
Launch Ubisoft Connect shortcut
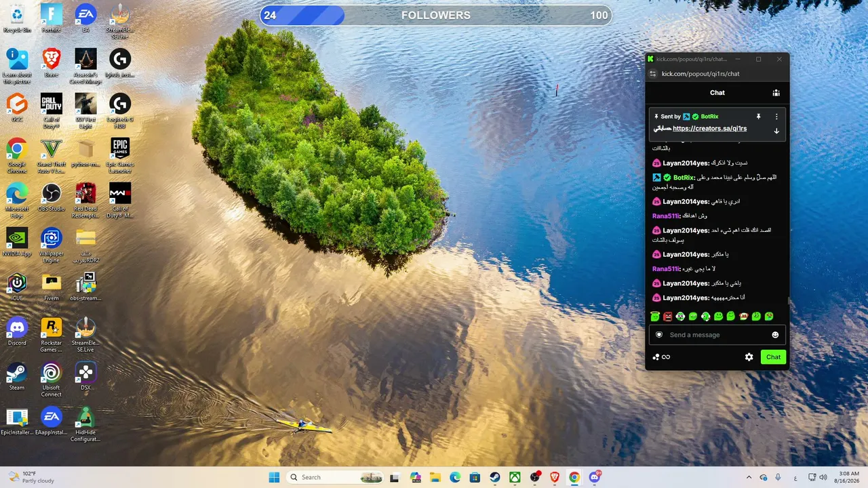pyautogui.click(x=52, y=380)
